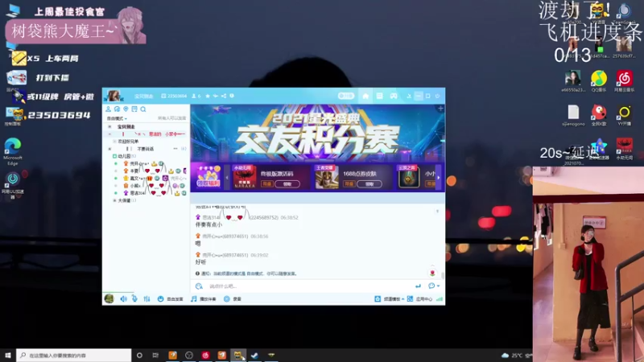The width and height of the screenshot is (644, 362).
Task: Open Task View on the taskbar
Action: 155,355
